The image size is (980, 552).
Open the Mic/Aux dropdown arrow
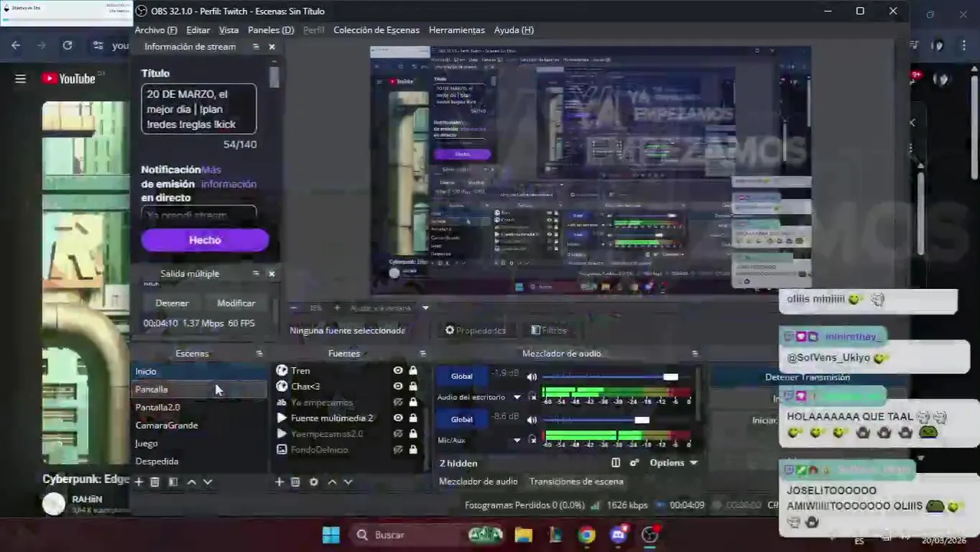click(517, 440)
